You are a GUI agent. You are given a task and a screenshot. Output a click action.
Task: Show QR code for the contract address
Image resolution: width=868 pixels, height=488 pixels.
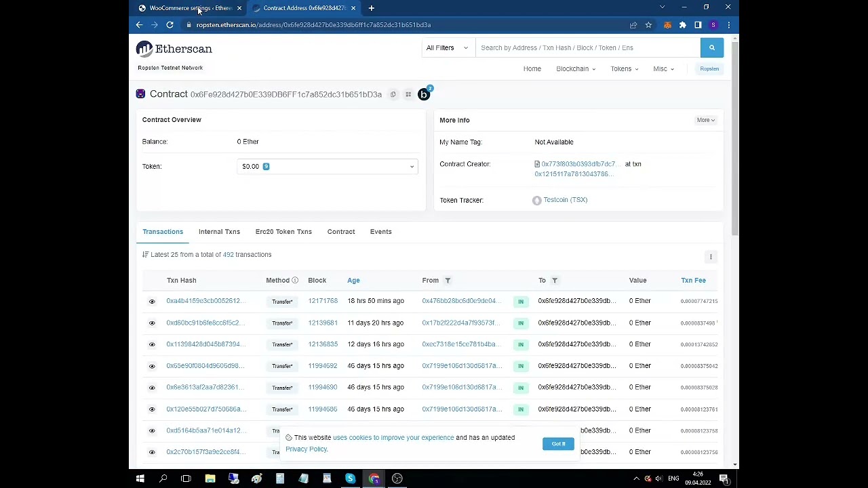(x=408, y=94)
